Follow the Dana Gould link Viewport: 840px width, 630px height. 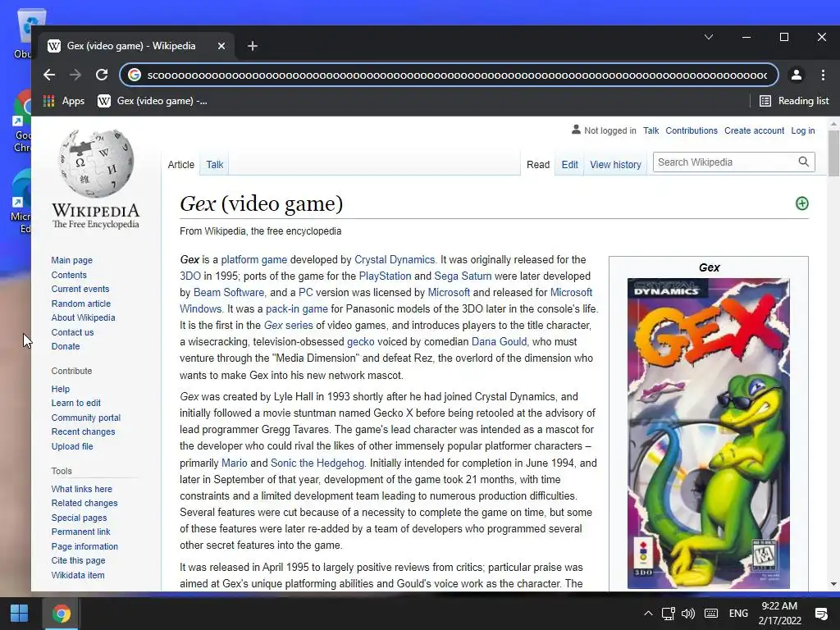[x=499, y=341]
